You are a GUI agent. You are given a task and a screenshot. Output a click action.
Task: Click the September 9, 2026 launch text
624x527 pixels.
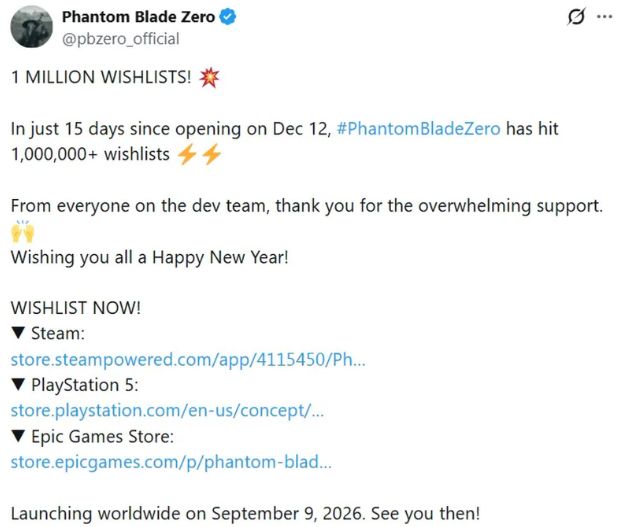coord(287,513)
